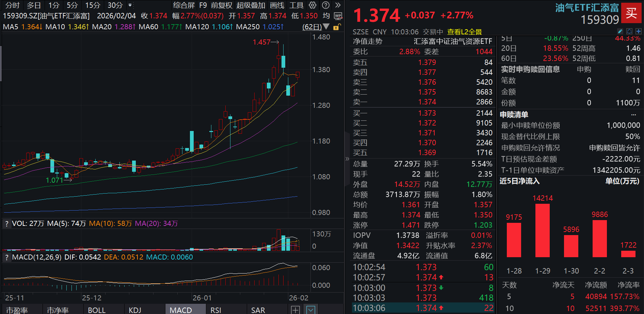
Task: Set a price alert with bell icon
Action: click(629, 31)
